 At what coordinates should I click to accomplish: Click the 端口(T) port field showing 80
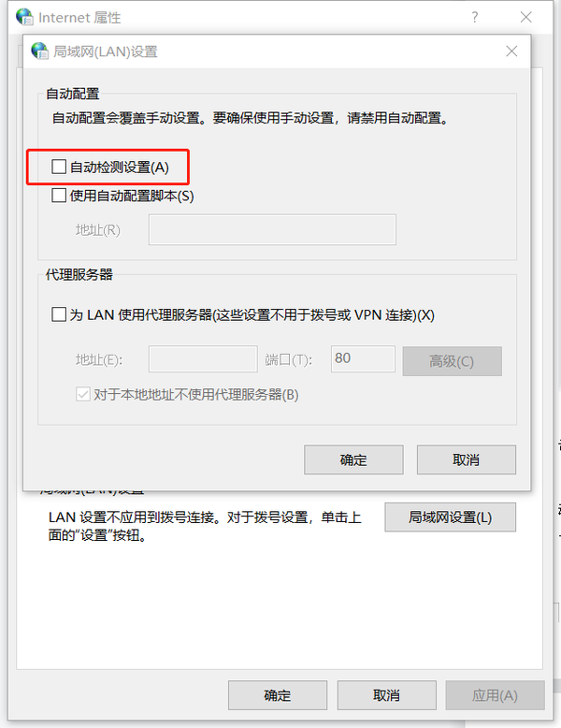pyautogui.click(x=363, y=358)
